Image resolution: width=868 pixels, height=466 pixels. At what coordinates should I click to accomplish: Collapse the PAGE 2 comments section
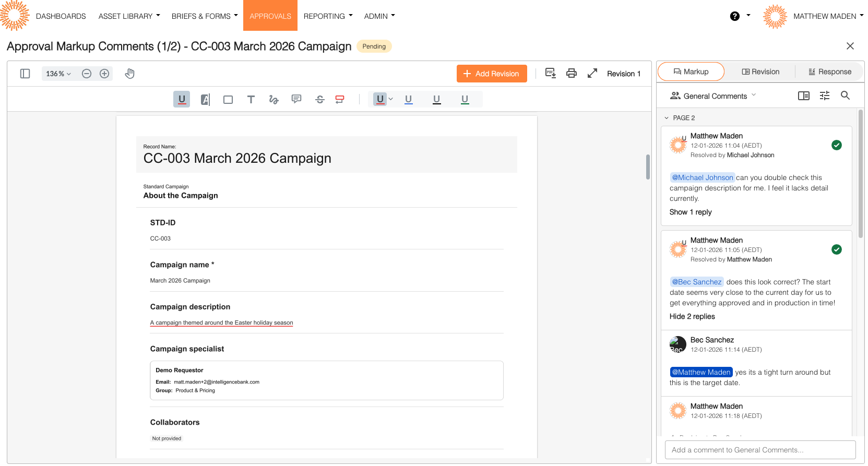click(667, 118)
